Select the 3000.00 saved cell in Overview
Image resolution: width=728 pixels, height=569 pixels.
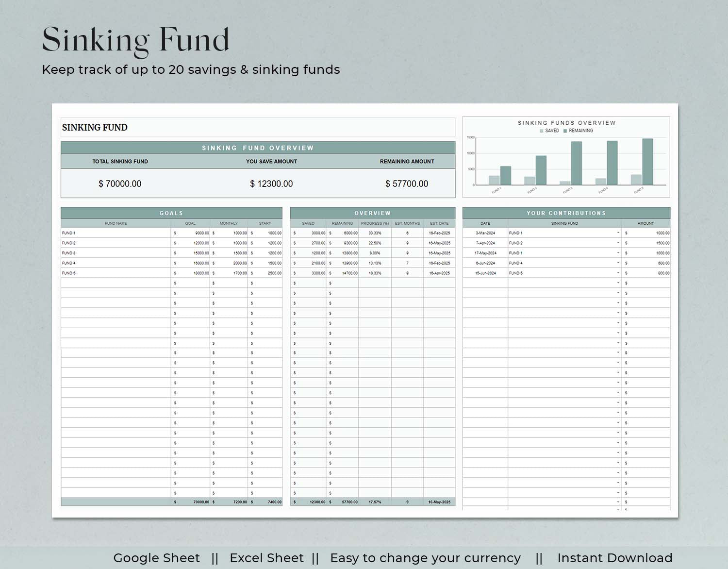tap(308, 233)
